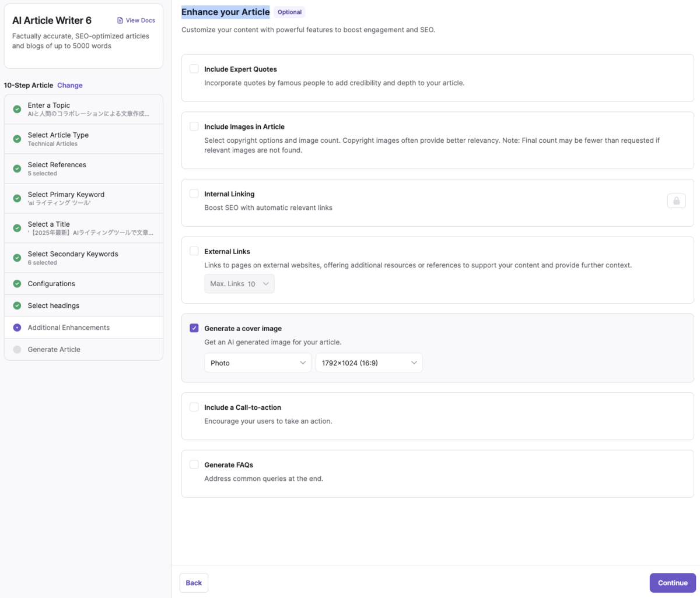Go to Configurations step
700x598 pixels.
[83, 284]
